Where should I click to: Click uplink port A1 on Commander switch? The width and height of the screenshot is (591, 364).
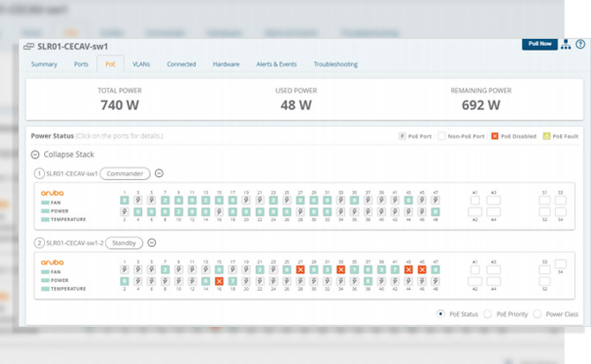(x=475, y=200)
